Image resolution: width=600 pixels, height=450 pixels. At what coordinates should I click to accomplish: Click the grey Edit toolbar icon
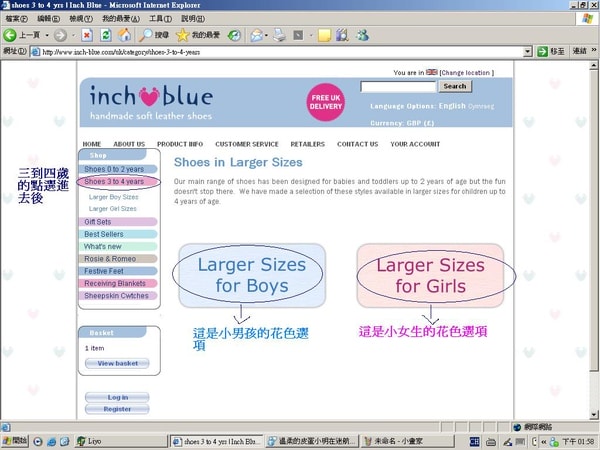tap(298, 35)
